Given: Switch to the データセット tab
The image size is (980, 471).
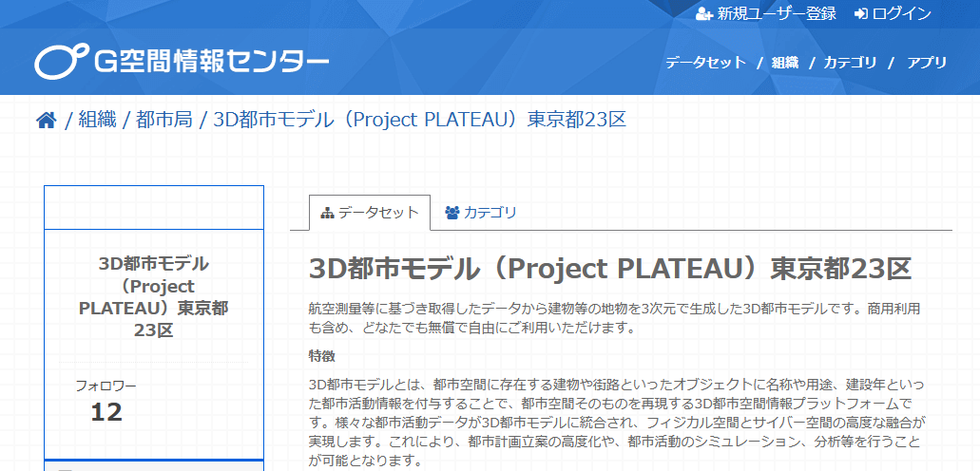Looking at the screenshot, I should tap(370, 213).
